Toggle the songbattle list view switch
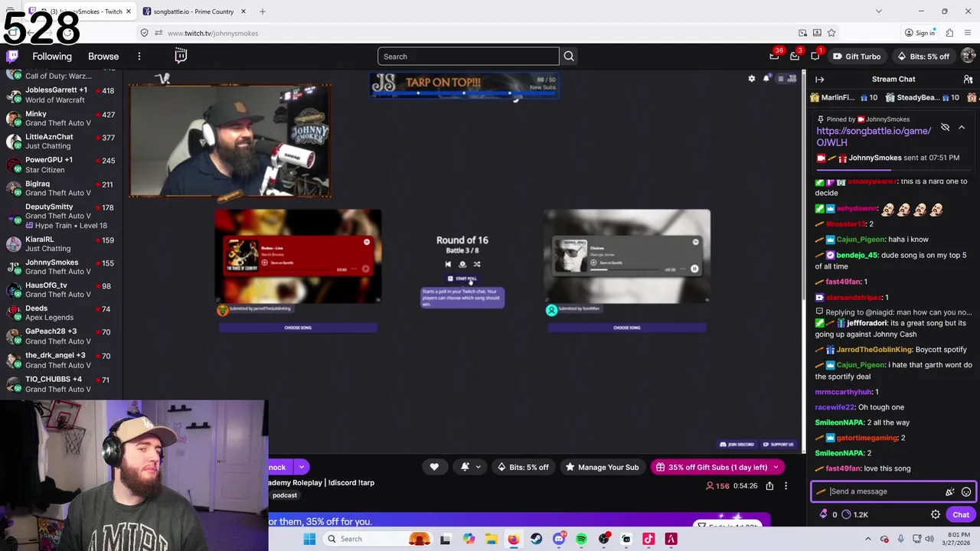The width and height of the screenshot is (980, 551). click(x=787, y=79)
